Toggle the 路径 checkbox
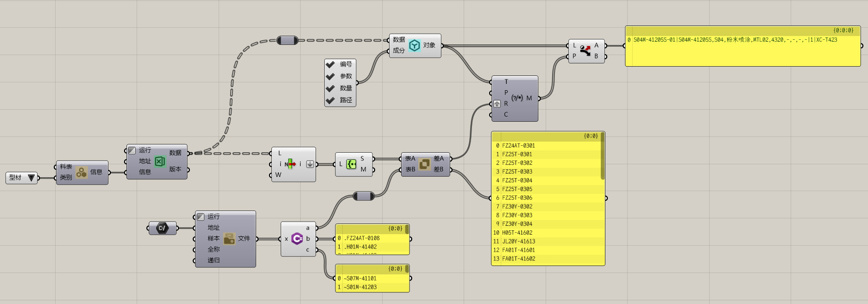Viewport: 868px width, 304px height. (330, 100)
